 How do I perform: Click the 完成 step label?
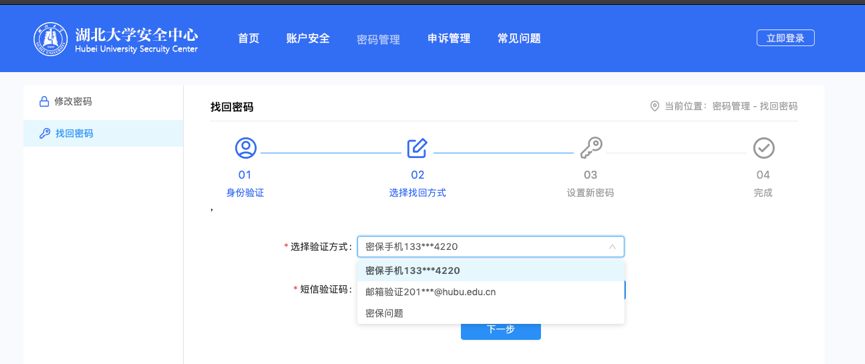click(x=763, y=193)
